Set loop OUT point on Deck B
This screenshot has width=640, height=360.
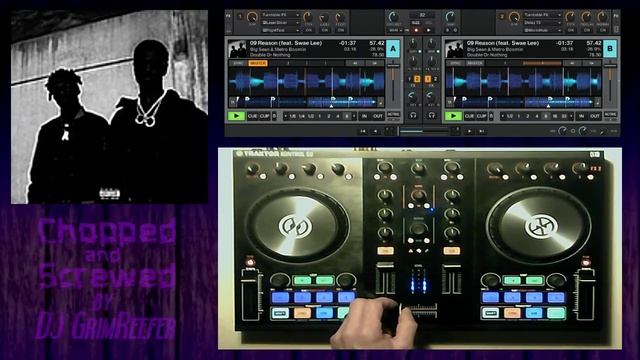[x=595, y=116]
